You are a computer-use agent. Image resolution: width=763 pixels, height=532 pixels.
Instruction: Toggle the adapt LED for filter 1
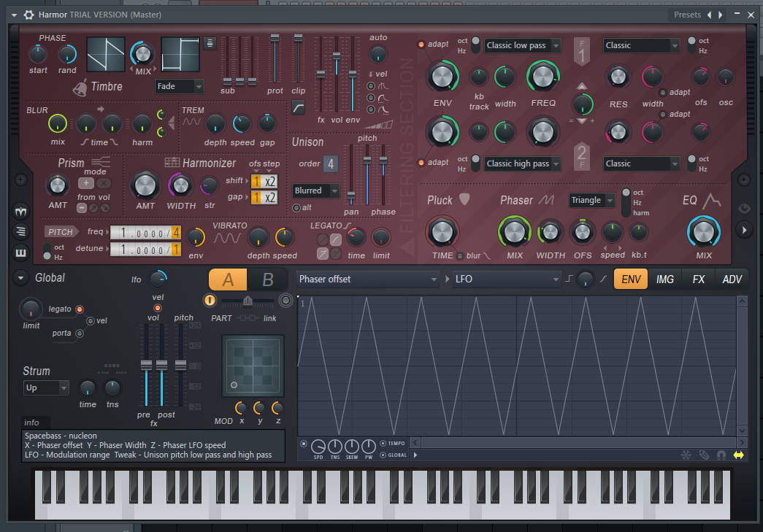click(421, 45)
